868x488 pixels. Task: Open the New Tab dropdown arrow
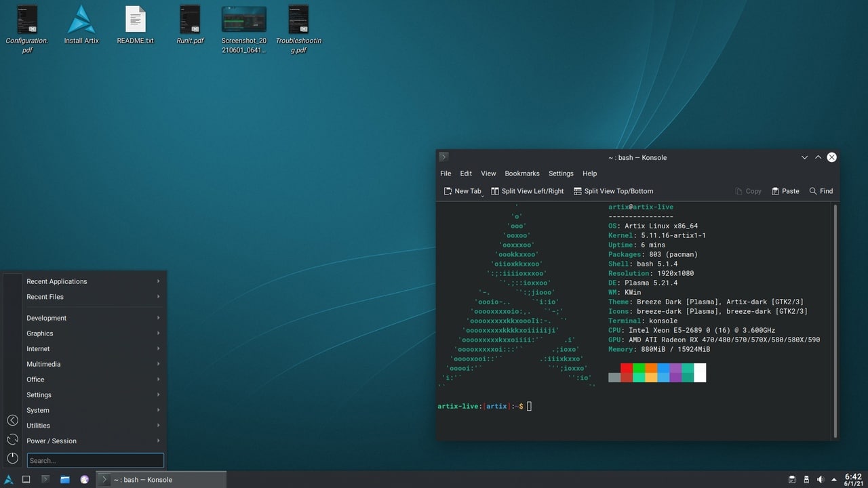point(482,195)
